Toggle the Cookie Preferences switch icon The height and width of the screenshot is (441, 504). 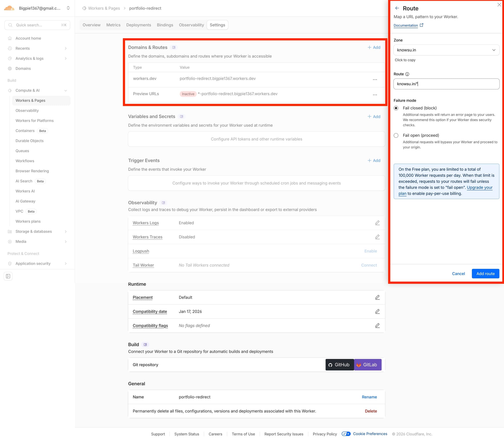pyautogui.click(x=346, y=434)
